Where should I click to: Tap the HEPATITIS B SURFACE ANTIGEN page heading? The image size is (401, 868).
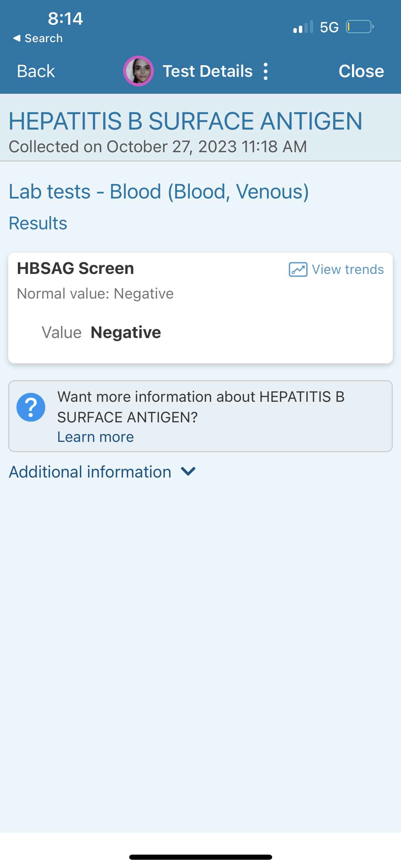tap(185, 121)
